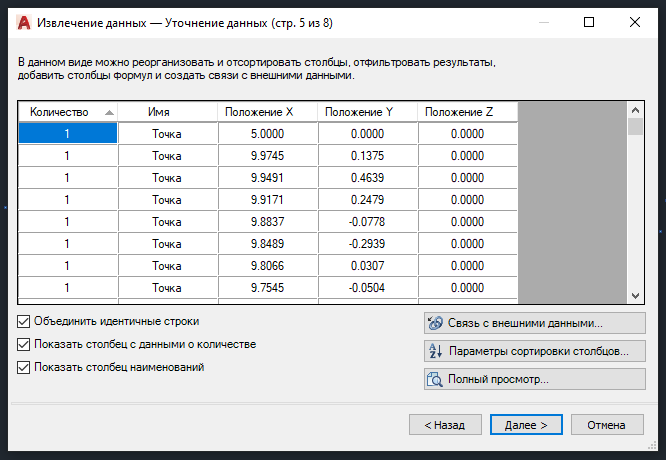Sort by 'Положение X' column header
Image resolution: width=666 pixels, height=460 pixels.
[267, 112]
